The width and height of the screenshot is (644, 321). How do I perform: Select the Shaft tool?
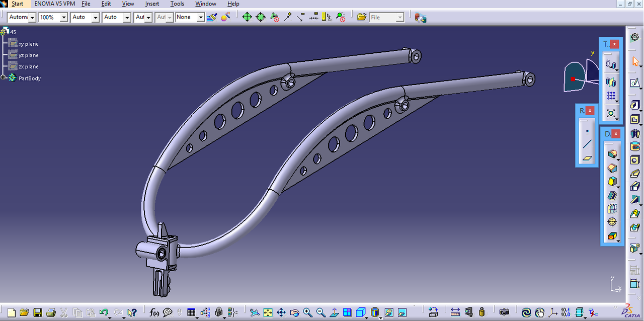click(x=635, y=133)
